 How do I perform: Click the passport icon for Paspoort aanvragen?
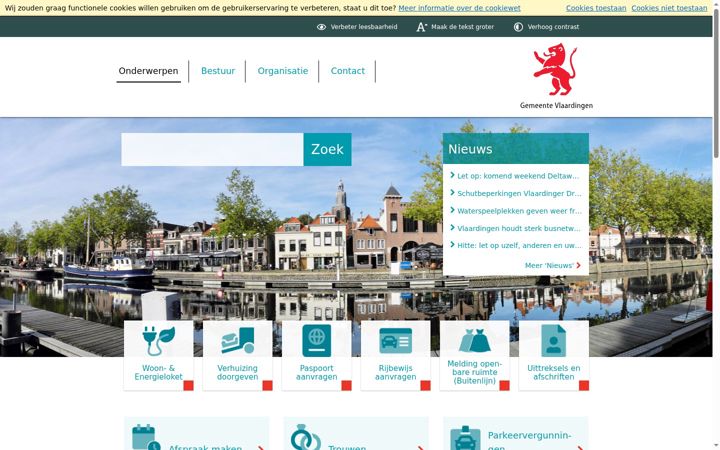[316, 341]
